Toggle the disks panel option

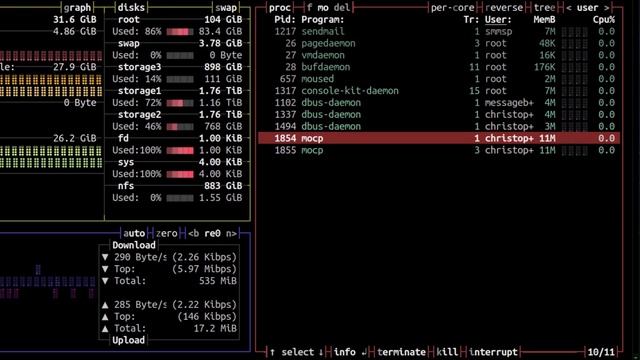click(131, 8)
